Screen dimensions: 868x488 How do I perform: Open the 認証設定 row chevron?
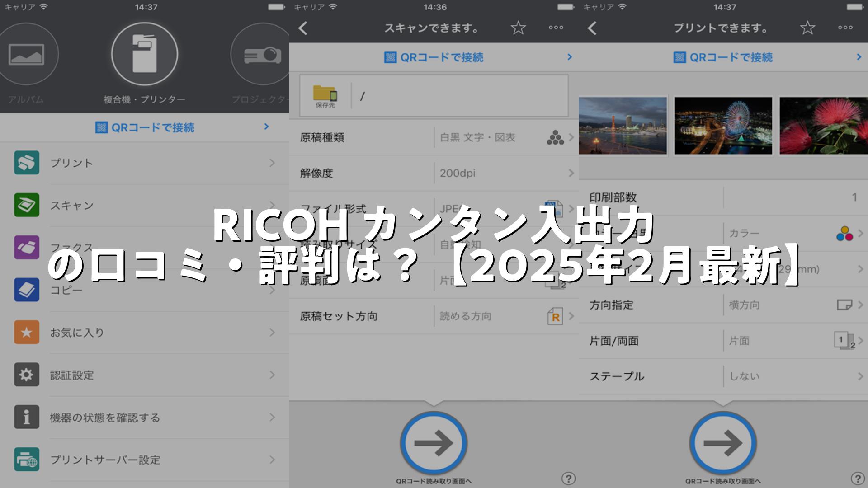pyautogui.click(x=272, y=375)
